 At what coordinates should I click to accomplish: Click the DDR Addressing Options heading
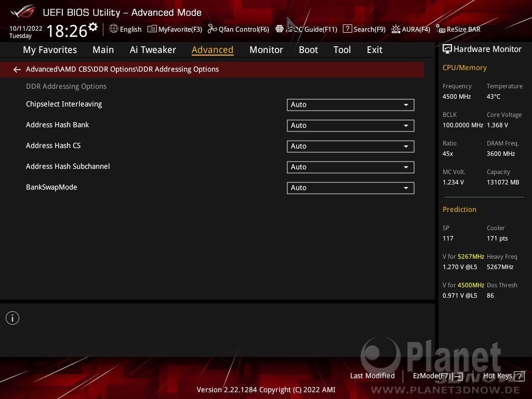coord(66,86)
